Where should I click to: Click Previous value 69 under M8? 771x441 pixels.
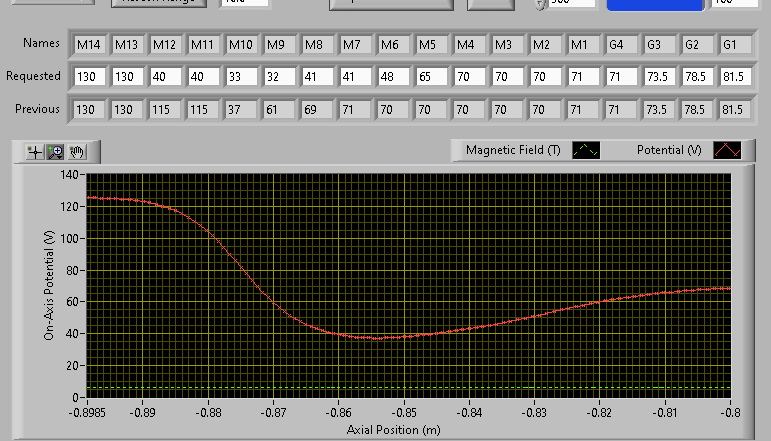coord(318,109)
